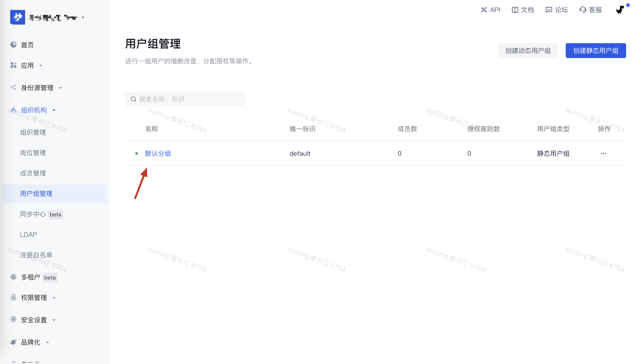Open the 默认分组 group link
This screenshot has width=641, height=364.
tap(158, 153)
